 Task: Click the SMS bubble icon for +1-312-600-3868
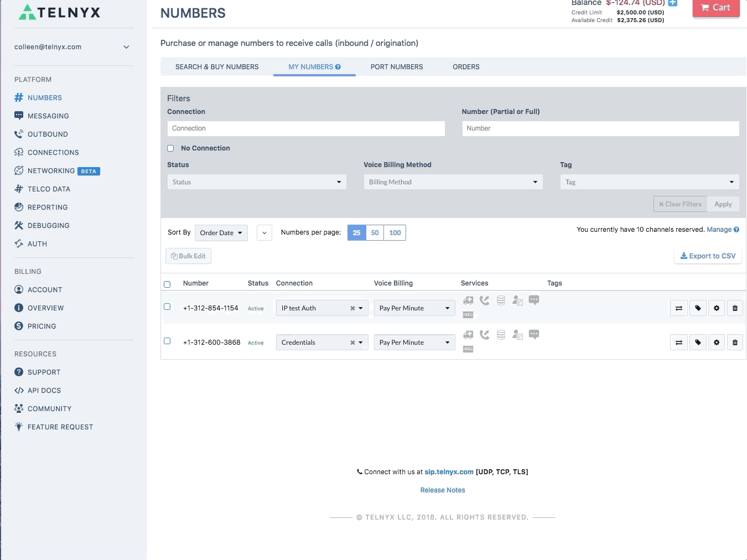534,335
